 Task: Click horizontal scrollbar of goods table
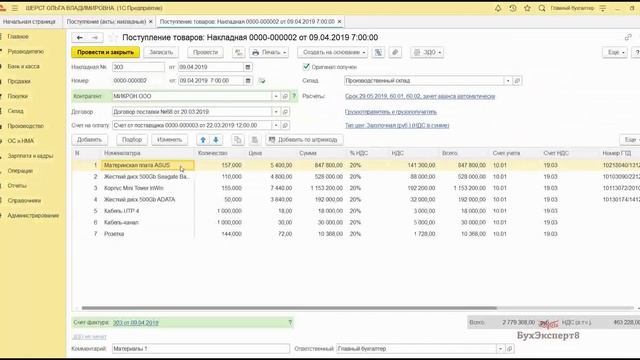[x=289, y=308]
